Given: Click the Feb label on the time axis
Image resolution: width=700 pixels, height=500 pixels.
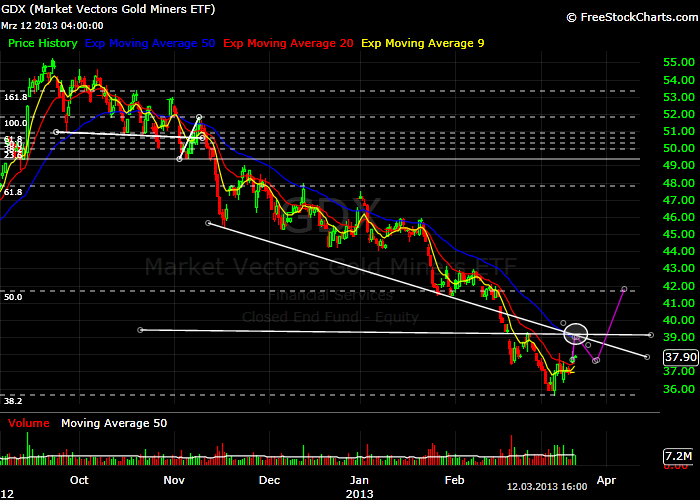Looking at the screenshot, I should (454, 480).
